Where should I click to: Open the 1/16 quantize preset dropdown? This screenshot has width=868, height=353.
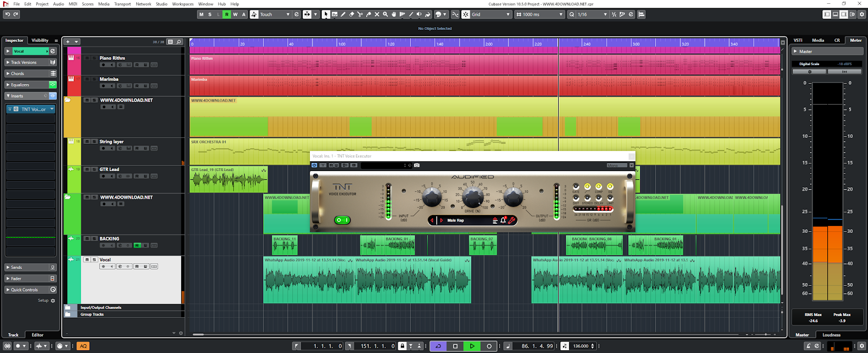[x=592, y=14]
